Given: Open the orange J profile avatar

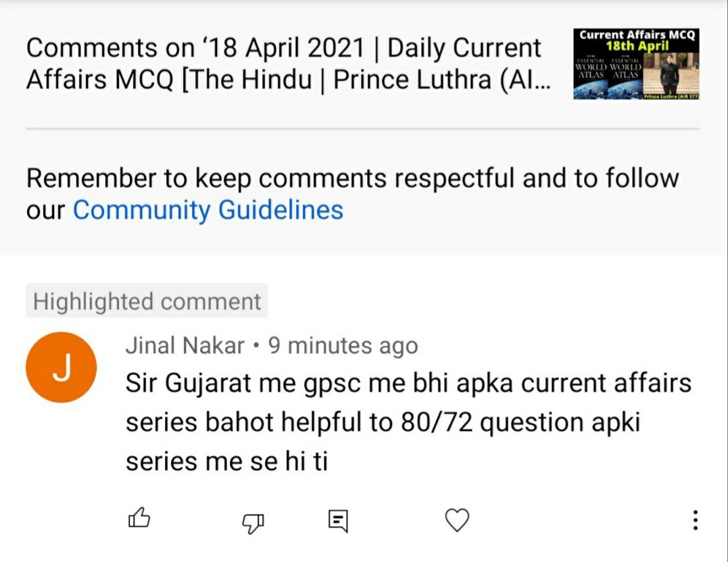Looking at the screenshot, I should tap(61, 367).
